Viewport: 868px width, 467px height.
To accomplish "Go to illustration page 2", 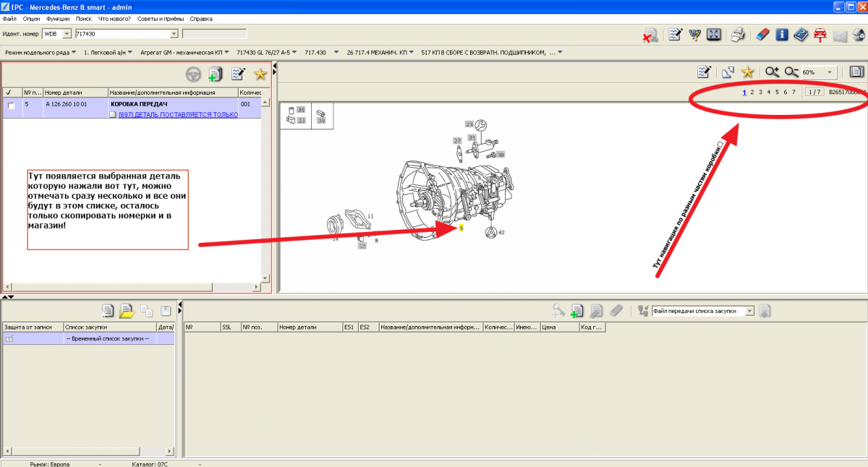I will click(x=752, y=92).
